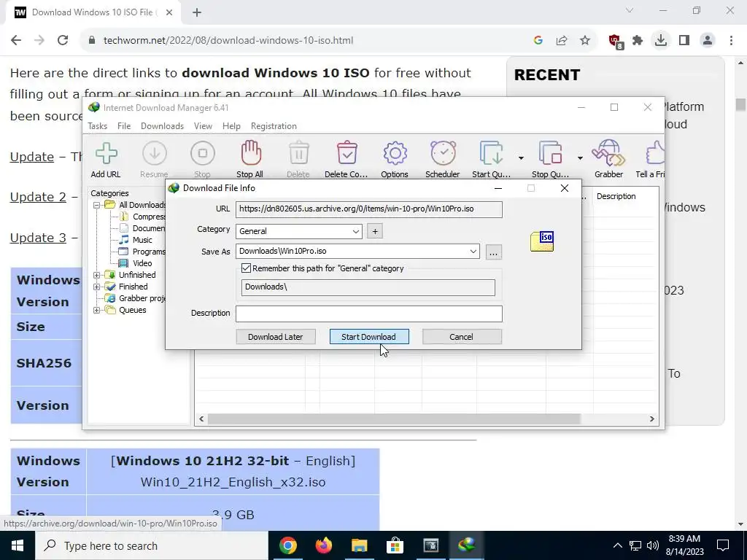Screen dimensions: 747x560
Task: Toggle the Chrome side panel icon
Action: click(684, 41)
